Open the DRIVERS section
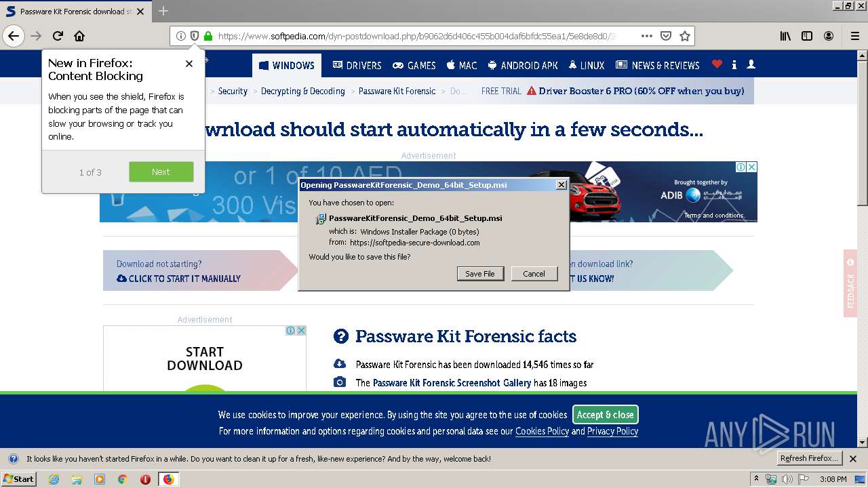The height and width of the screenshot is (488, 868). pyautogui.click(x=357, y=65)
